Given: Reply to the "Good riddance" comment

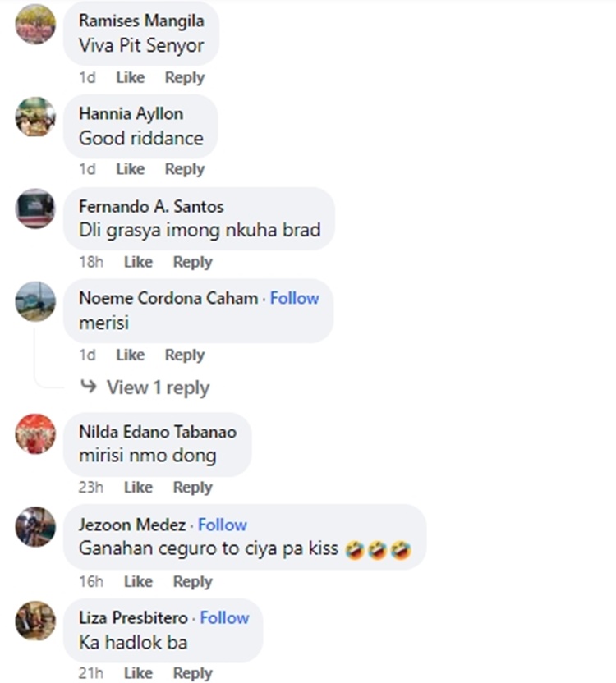Looking at the screenshot, I should pos(184,169).
